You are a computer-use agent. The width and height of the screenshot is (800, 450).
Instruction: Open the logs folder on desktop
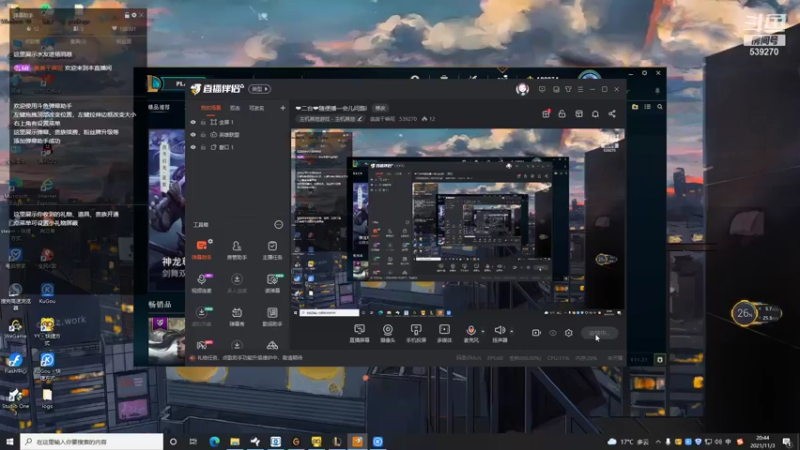pyautogui.click(x=47, y=398)
